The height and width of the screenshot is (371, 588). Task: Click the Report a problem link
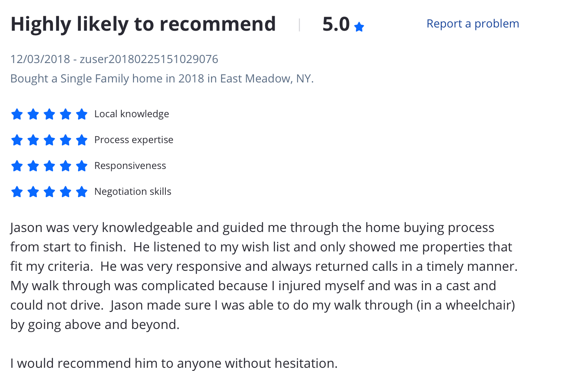(x=472, y=24)
